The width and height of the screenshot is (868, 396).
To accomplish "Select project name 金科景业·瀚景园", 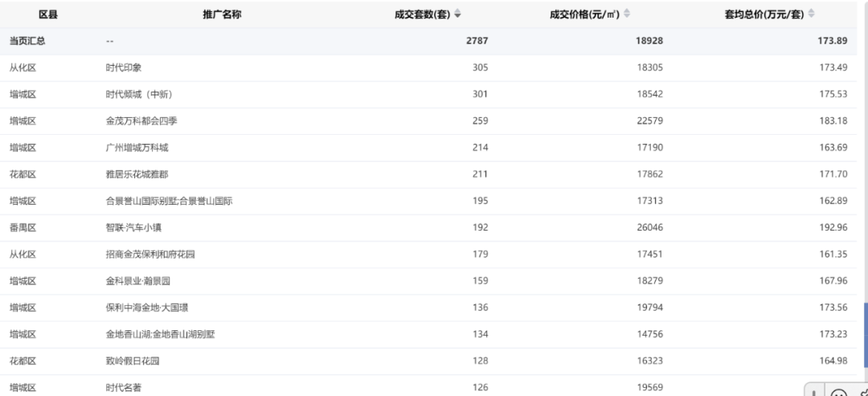I will (138, 281).
